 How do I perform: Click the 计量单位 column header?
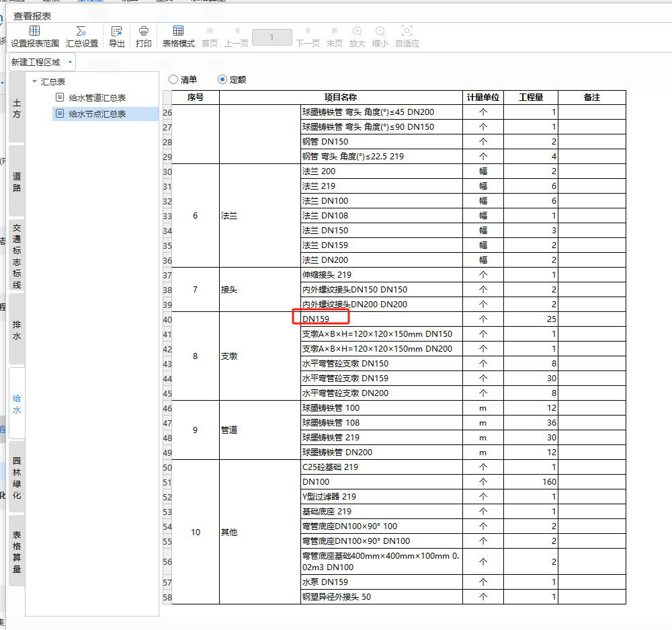(x=483, y=97)
